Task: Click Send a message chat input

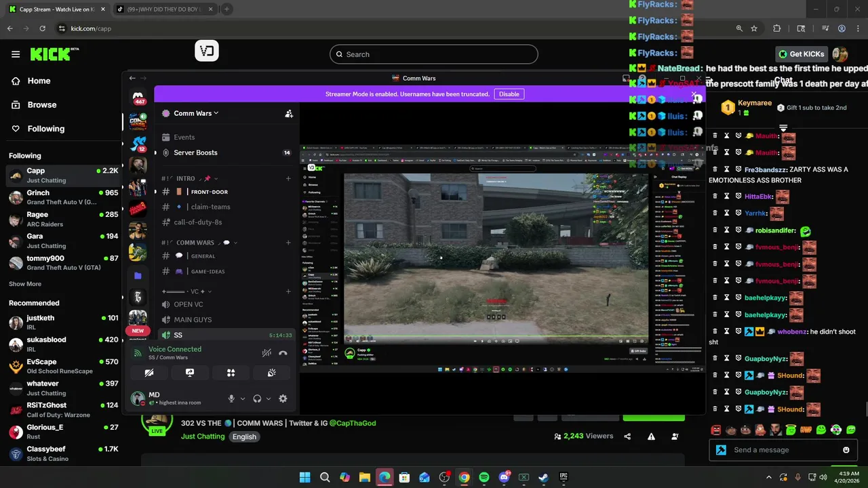Action: (780, 450)
